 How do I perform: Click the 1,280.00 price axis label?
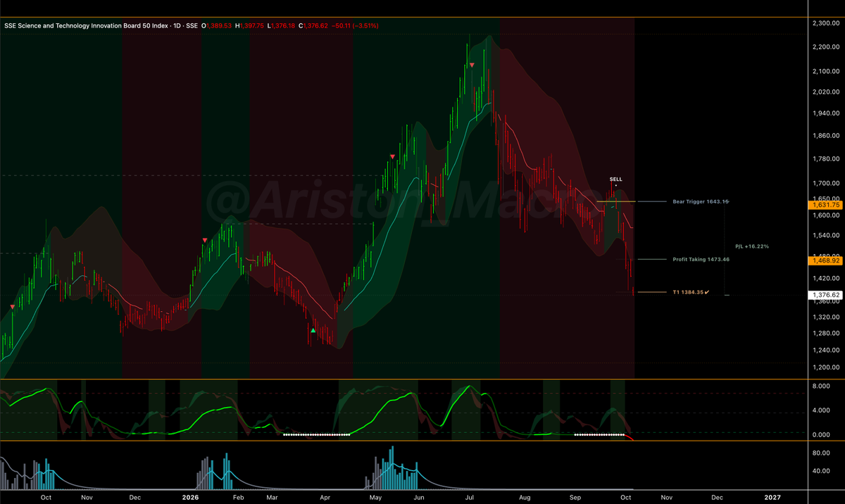(825, 333)
